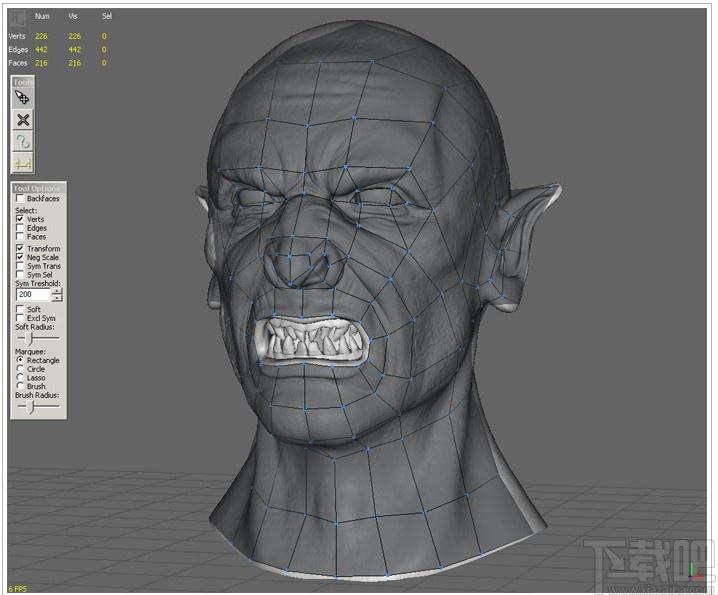Click the axis gizmo in the viewport corner
718x595 pixels.
tap(696, 571)
